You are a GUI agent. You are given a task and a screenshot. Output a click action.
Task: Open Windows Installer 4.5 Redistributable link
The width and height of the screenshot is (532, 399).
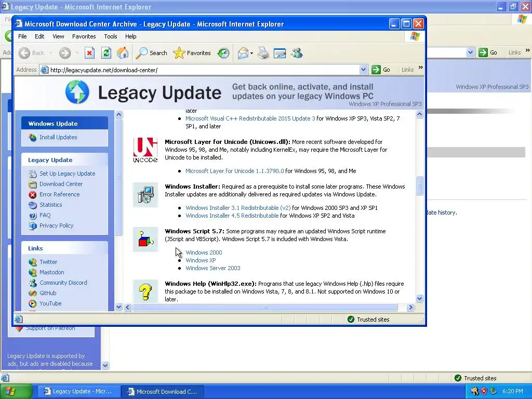[232, 216]
